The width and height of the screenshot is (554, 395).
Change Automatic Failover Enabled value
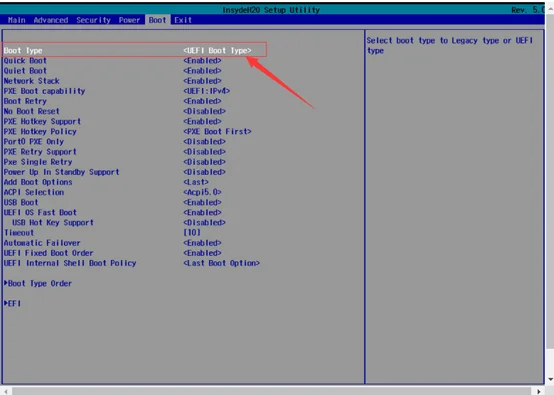202,243
